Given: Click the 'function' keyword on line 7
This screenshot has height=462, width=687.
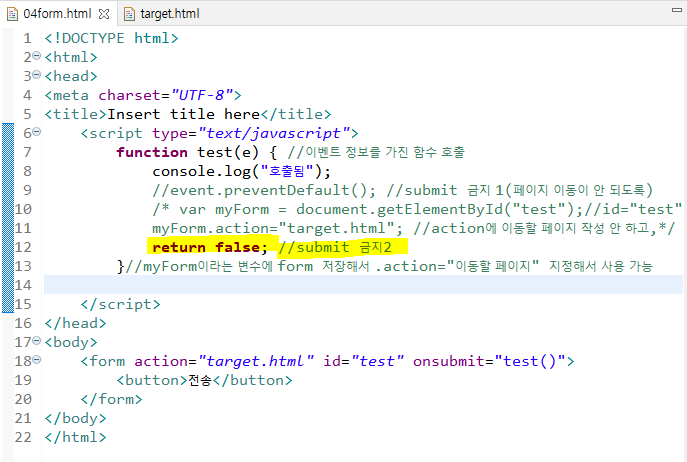Looking at the screenshot, I should pos(152,152).
